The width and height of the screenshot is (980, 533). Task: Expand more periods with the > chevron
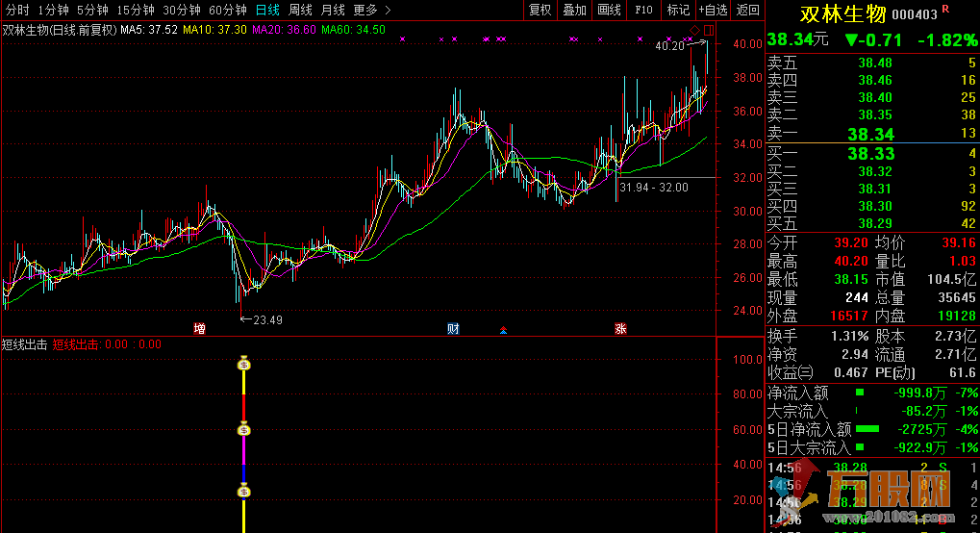coord(389,10)
